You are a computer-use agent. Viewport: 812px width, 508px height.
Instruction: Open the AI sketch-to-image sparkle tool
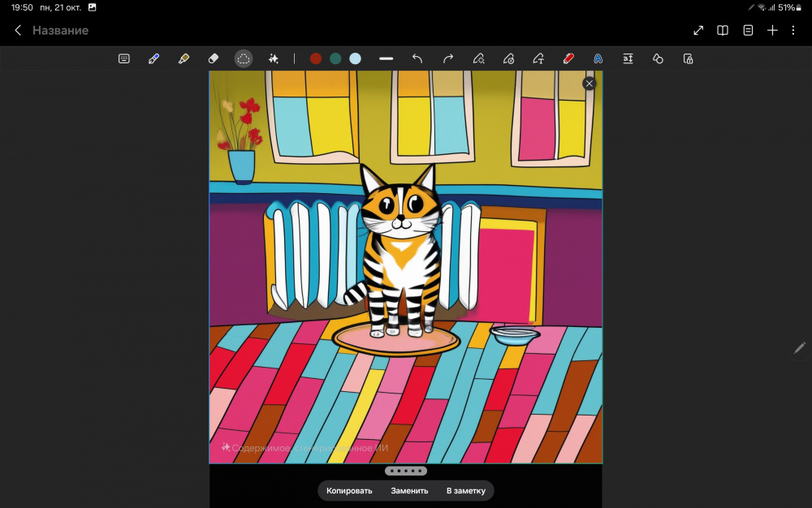pyautogui.click(x=274, y=59)
